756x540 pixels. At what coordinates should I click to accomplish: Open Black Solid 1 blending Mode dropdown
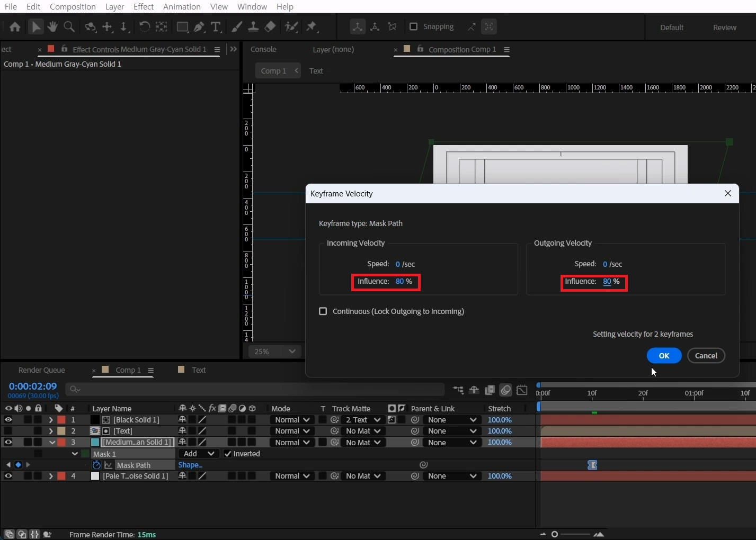coord(292,420)
